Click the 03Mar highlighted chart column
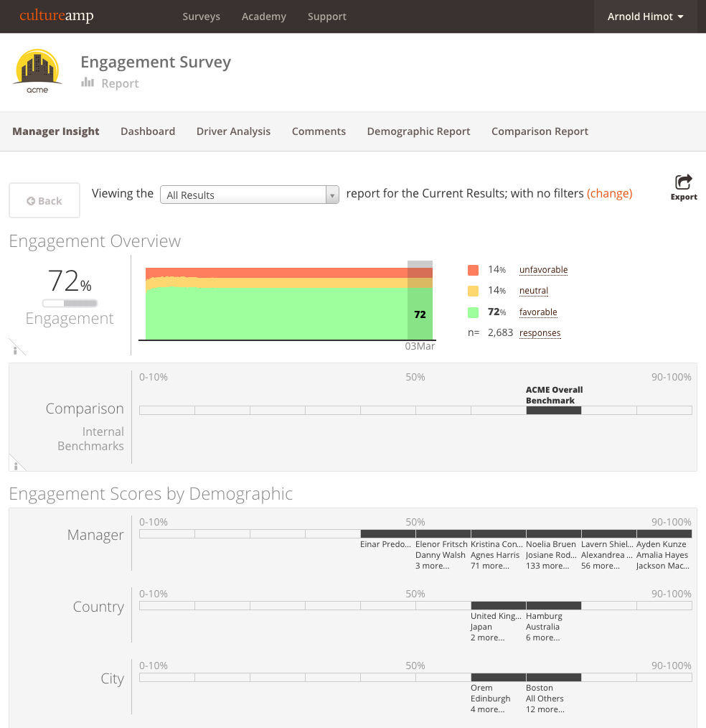Image resolution: width=706 pixels, height=728 pixels. (x=420, y=302)
